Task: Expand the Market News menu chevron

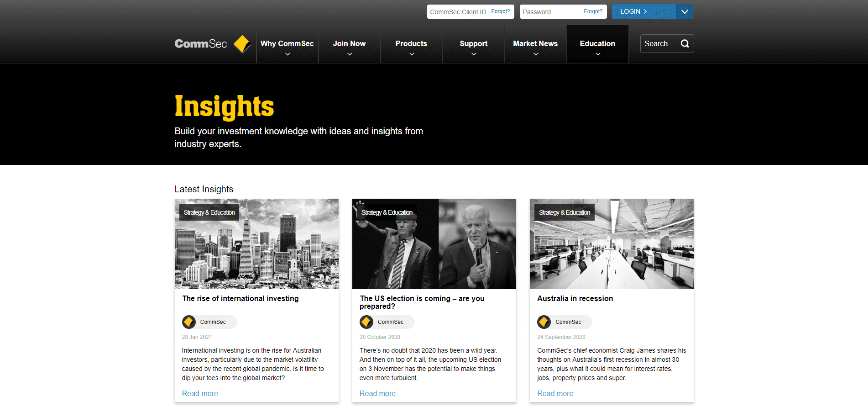Action: coord(536,54)
